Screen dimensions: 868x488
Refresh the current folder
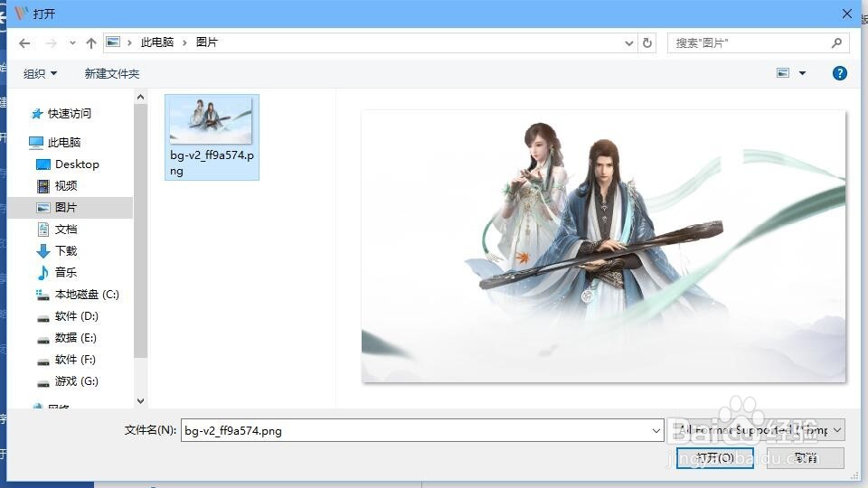coord(647,43)
